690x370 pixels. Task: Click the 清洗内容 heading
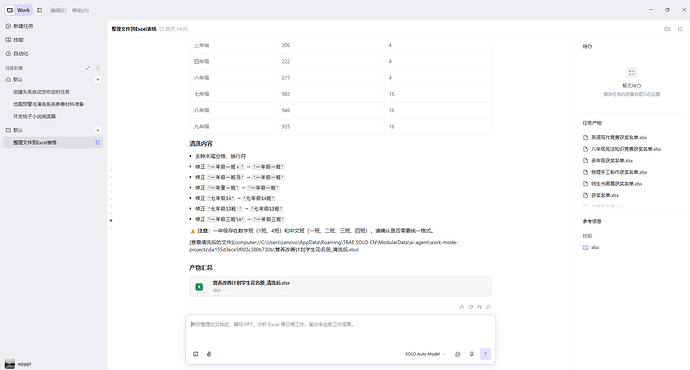(201, 144)
